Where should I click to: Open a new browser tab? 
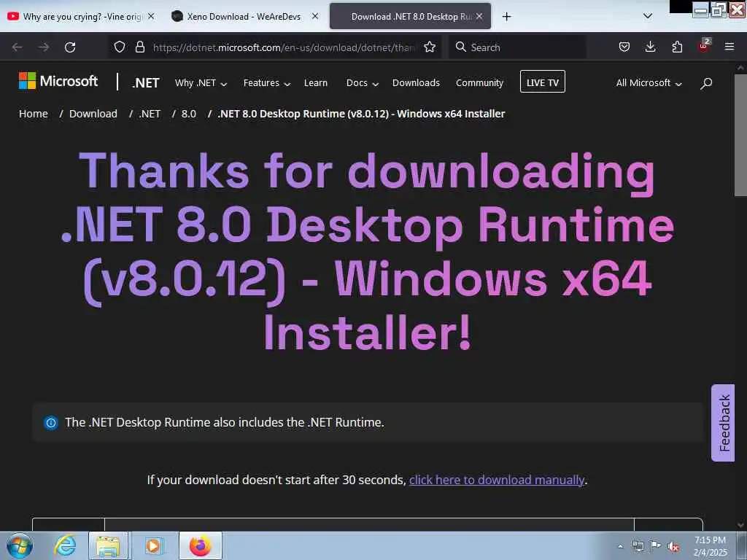tap(506, 17)
